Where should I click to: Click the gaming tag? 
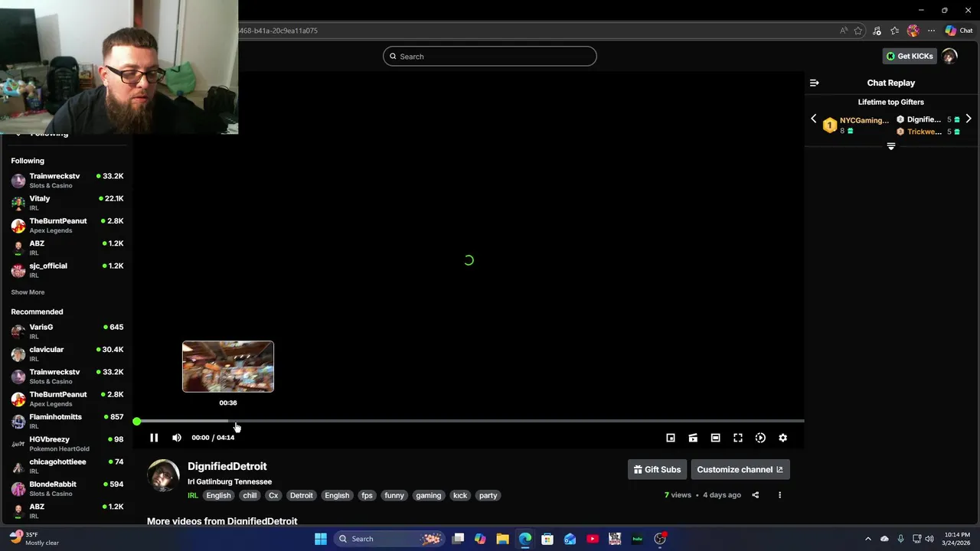point(429,495)
